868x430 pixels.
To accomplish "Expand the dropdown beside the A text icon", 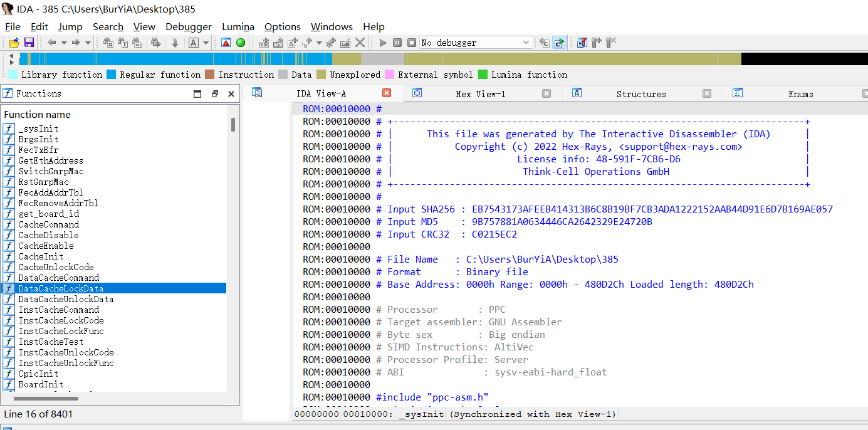I will coord(206,43).
